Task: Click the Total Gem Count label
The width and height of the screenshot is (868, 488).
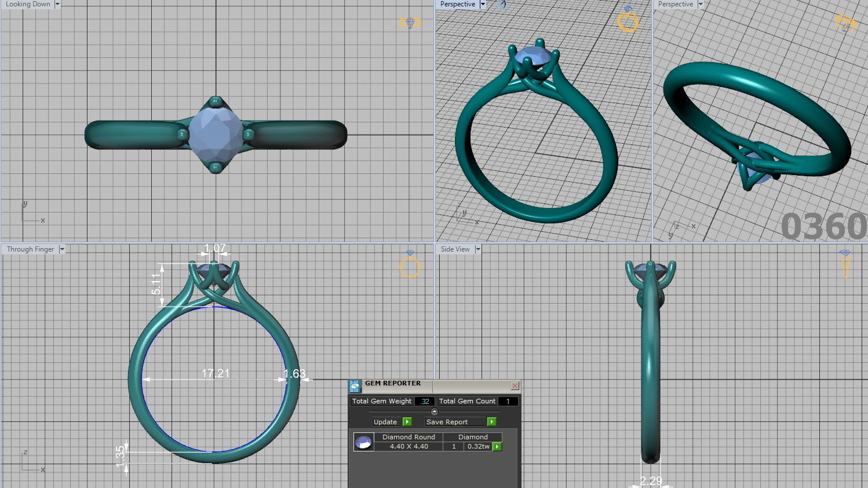Action: tap(467, 401)
